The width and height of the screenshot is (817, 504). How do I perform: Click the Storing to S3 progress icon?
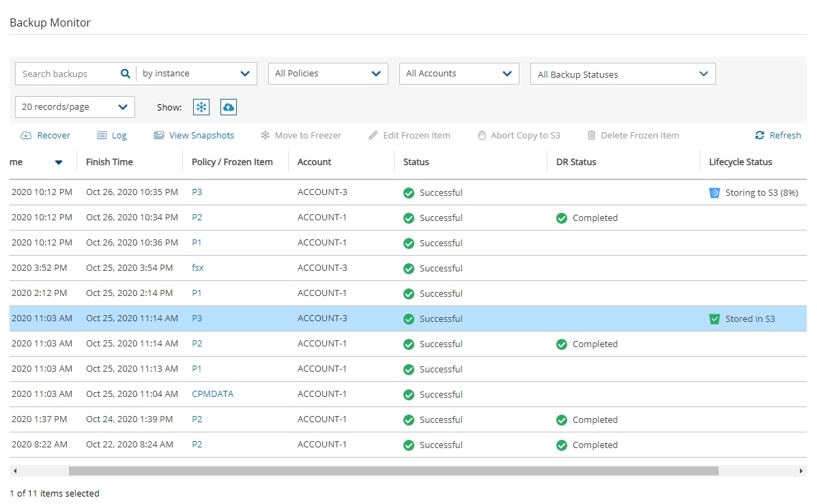click(715, 193)
